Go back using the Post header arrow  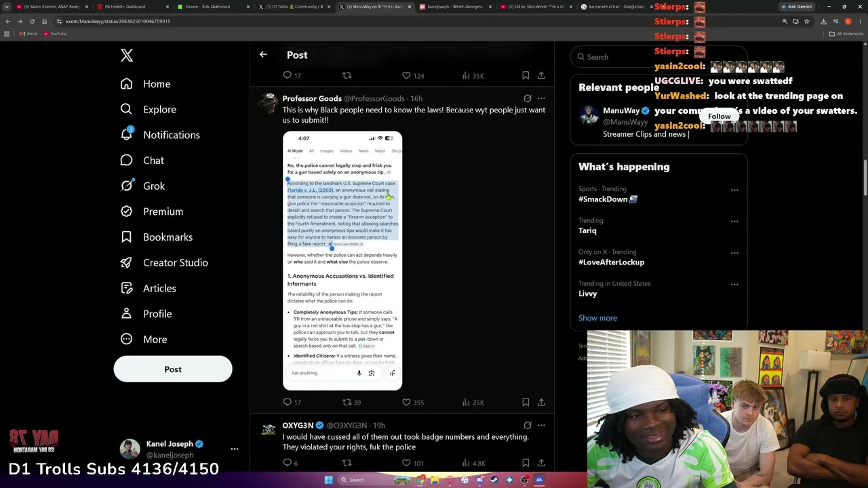[263, 55]
